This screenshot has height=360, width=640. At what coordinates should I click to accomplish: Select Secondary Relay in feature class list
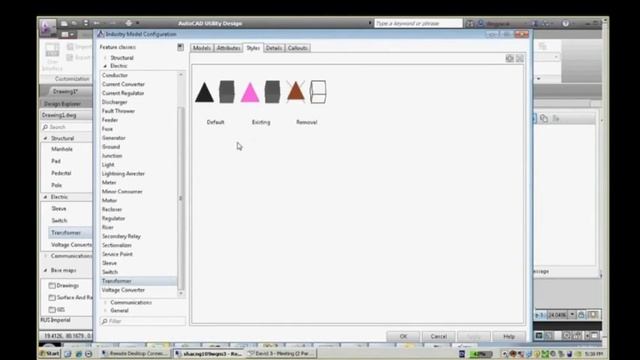tap(121, 236)
